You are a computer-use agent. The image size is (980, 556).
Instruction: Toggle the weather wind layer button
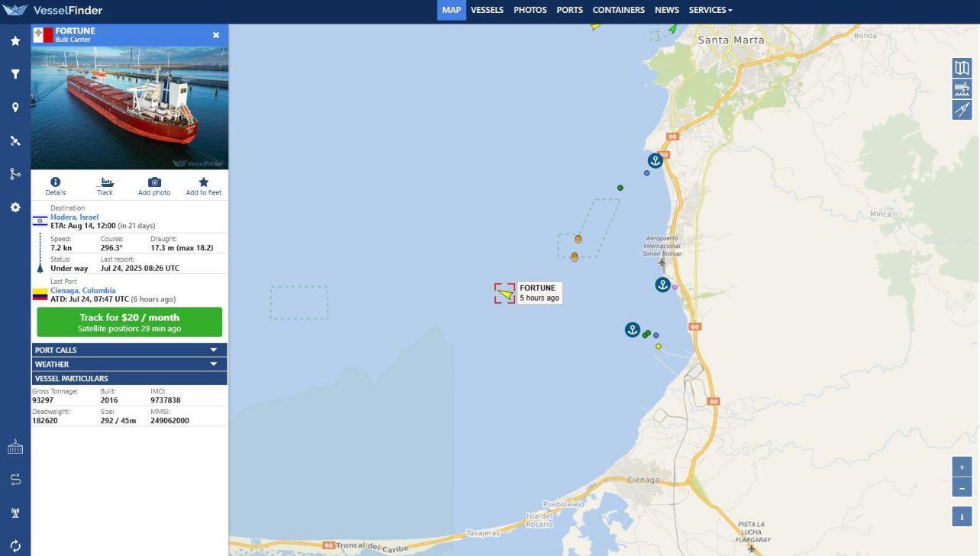[961, 89]
